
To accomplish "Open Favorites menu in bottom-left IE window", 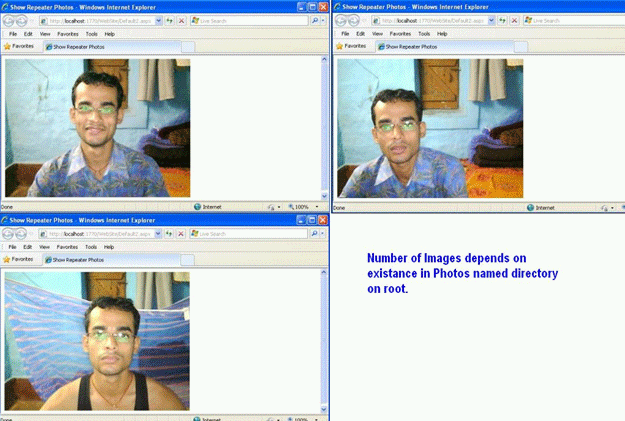I will [x=67, y=247].
